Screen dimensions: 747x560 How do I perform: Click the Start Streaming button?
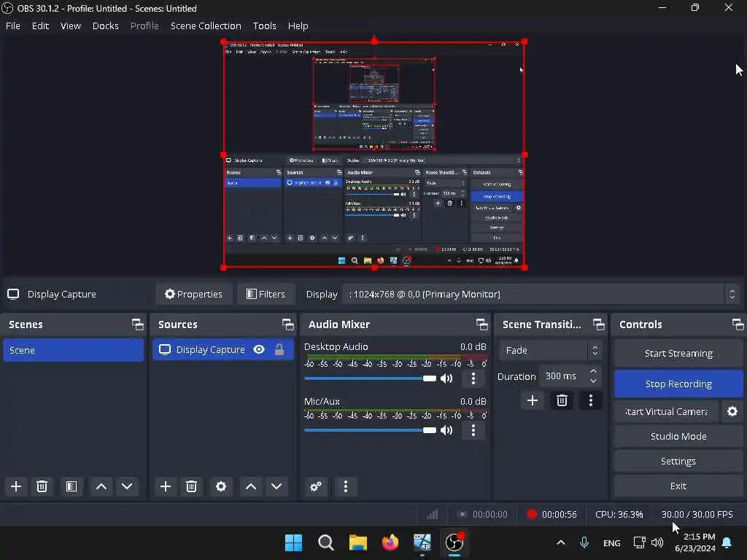click(x=678, y=354)
